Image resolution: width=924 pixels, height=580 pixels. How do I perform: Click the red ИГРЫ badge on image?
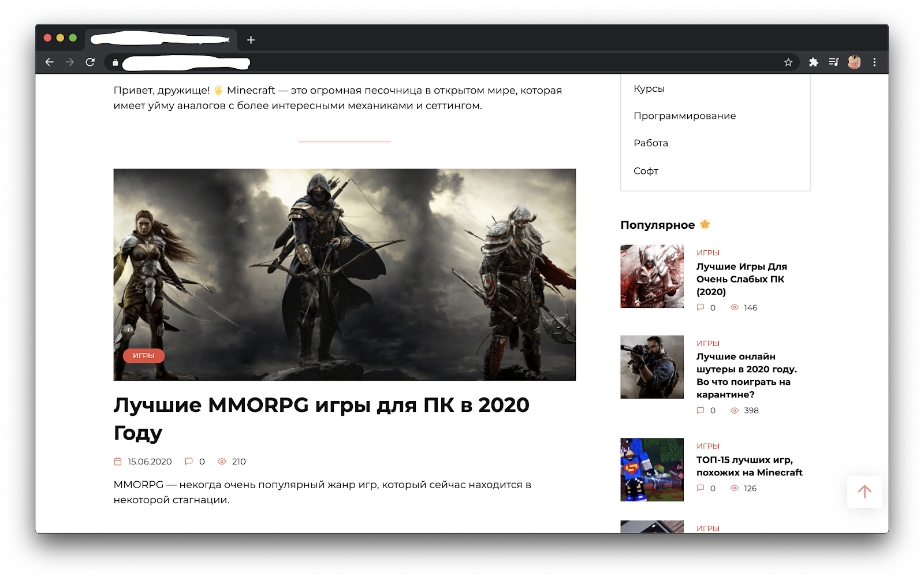(x=144, y=356)
